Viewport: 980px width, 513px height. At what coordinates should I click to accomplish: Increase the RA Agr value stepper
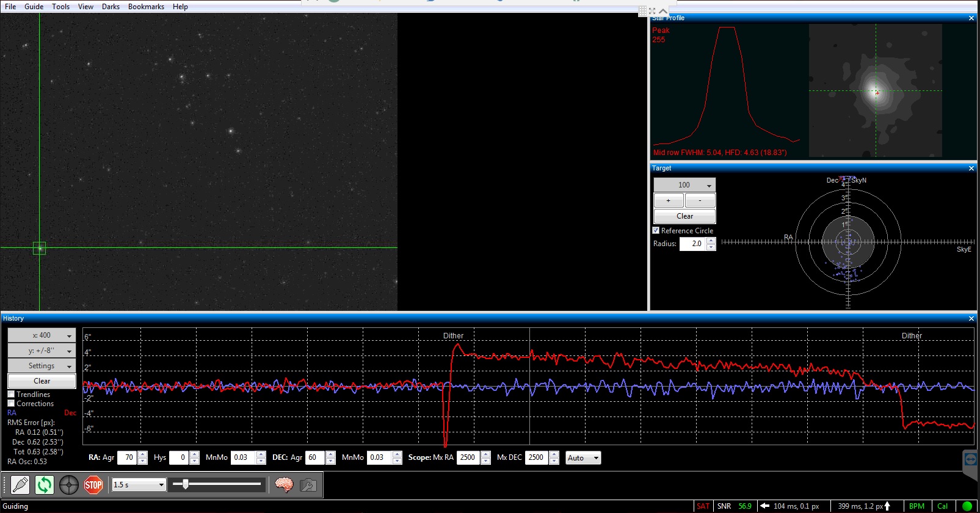point(143,454)
